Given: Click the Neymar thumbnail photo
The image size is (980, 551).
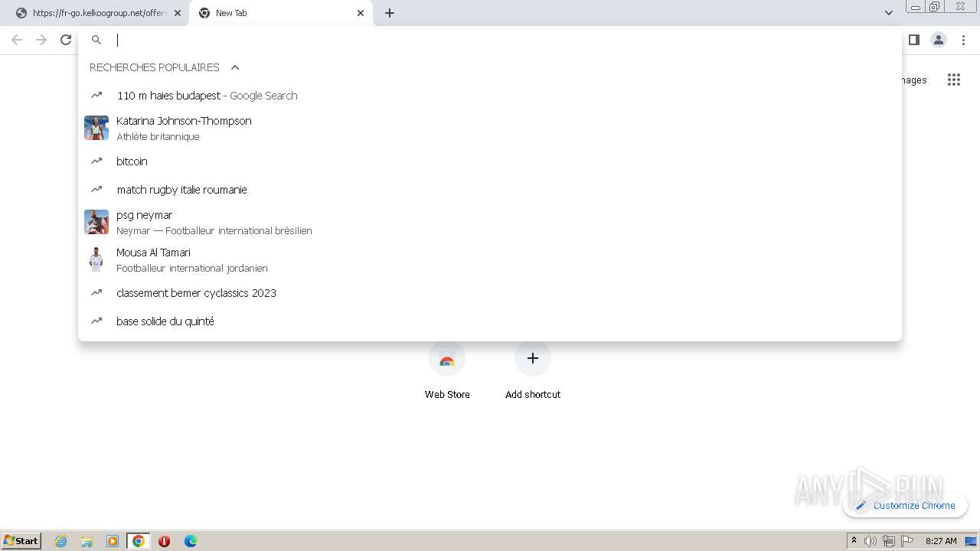Looking at the screenshot, I should pos(96,222).
